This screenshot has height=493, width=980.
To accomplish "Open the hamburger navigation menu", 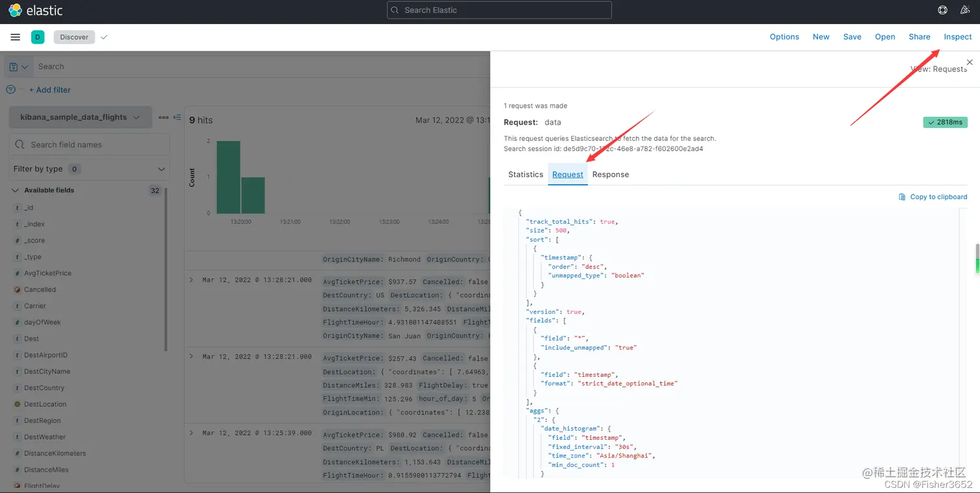I will coord(16,37).
